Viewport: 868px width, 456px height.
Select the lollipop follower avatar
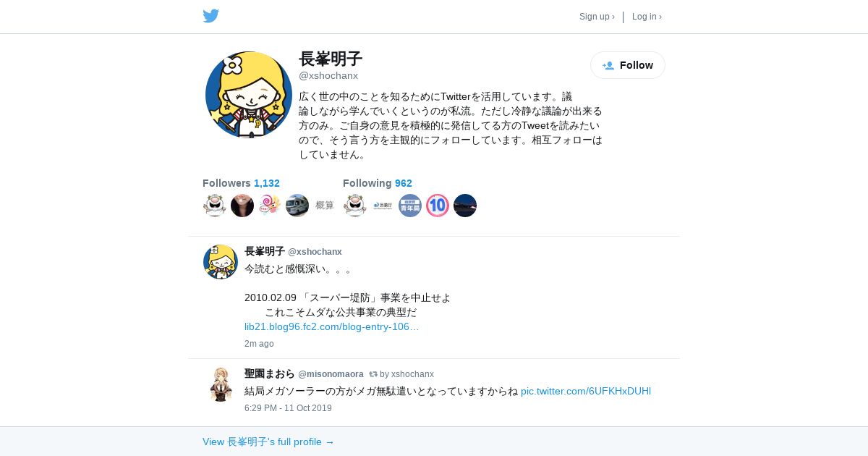tap(270, 206)
